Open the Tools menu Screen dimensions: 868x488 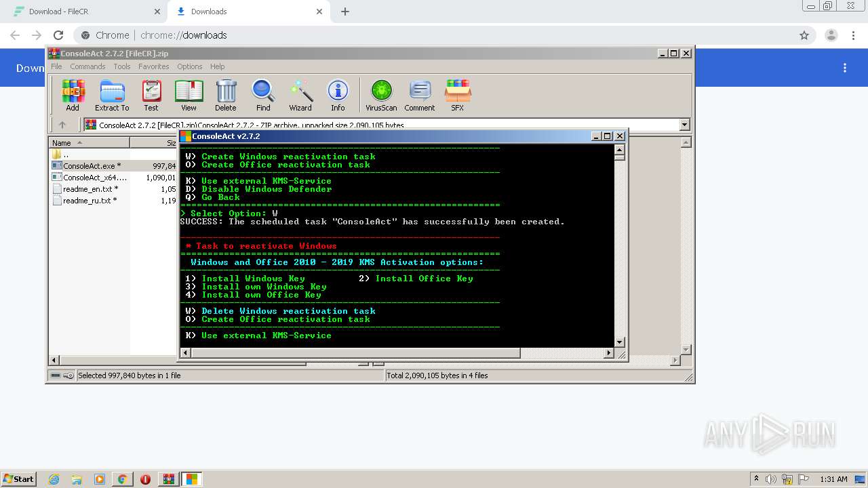(122, 66)
